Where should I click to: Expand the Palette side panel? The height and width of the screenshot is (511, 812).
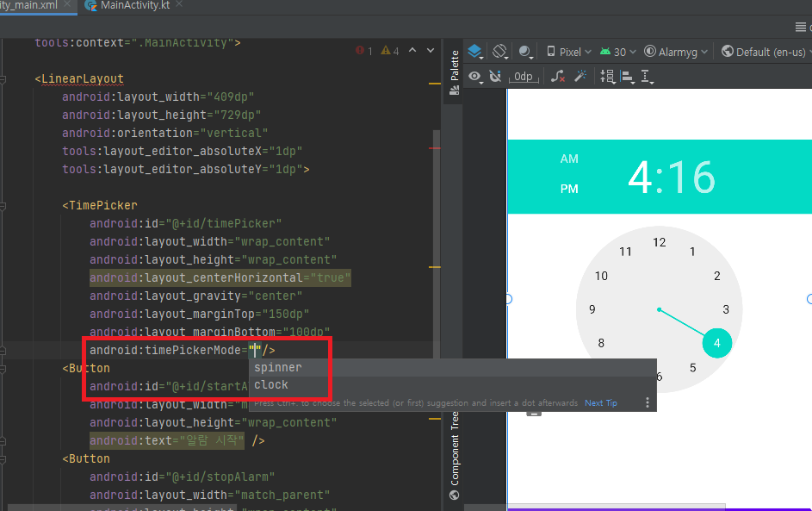pyautogui.click(x=453, y=65)
